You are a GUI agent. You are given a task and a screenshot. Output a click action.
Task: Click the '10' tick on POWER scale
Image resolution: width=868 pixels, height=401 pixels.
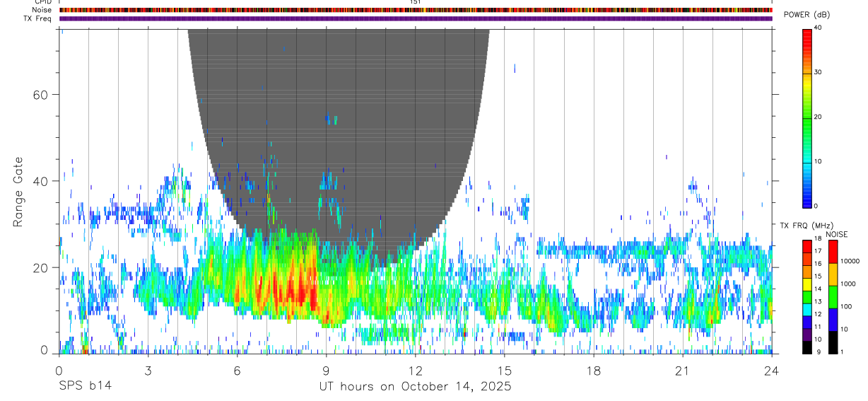(x=819, y=161)
